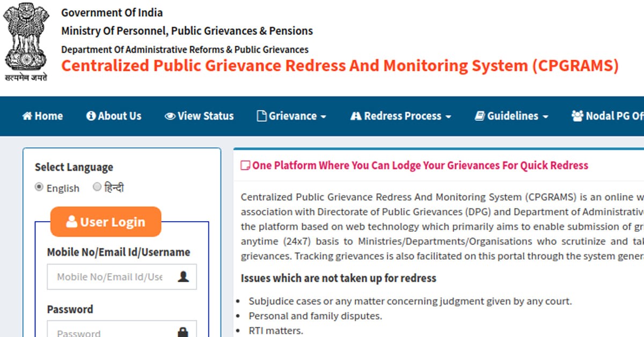Click the Government of India emblem logo
Screen dimensions: 644x337
pos(26,41)
